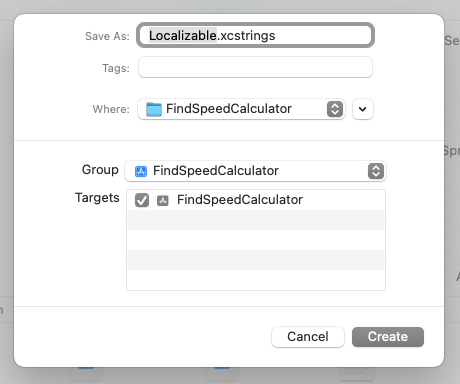
Task: Cancel the save dialog
Action: pyautogui.click(x=308, y=337)
